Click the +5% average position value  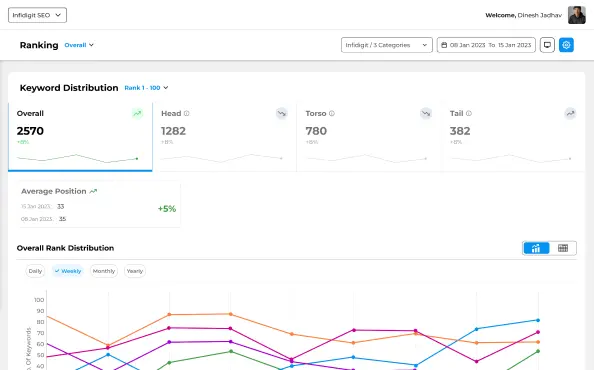(167, 209)
